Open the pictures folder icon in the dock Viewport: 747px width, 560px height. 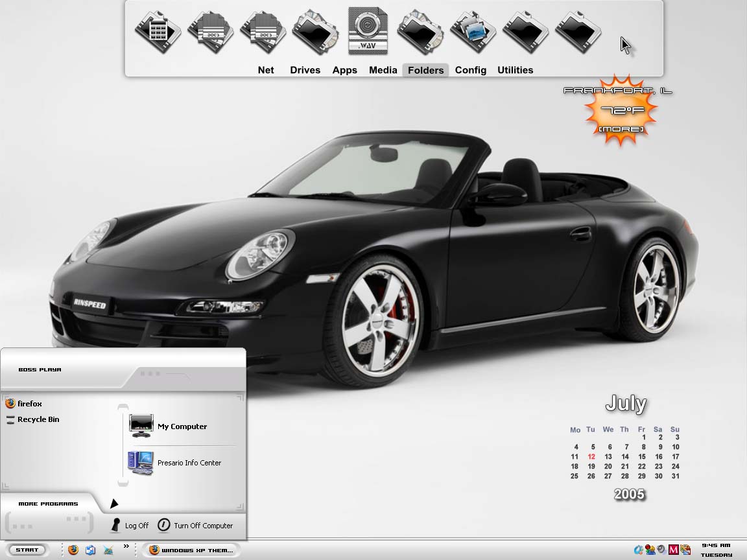pyautogui.click(x=473, y=31)
